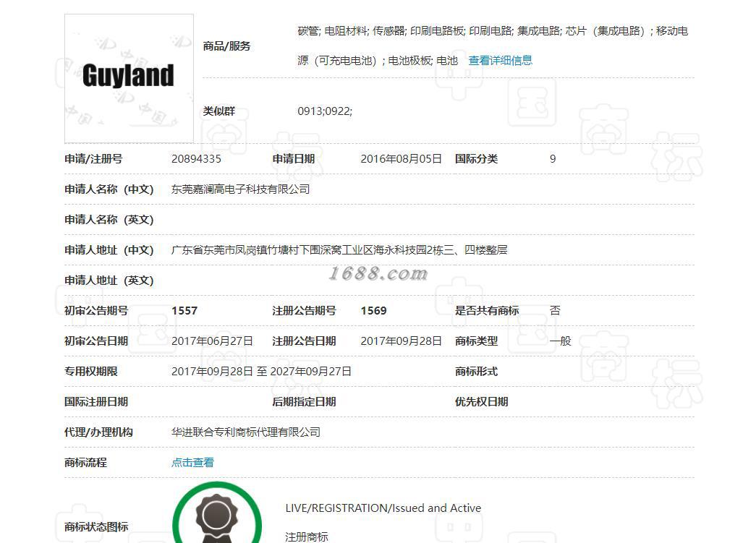The image size is (756, 543).
Task: Click the 代理/办理机构 label
Action: (98, 432)
